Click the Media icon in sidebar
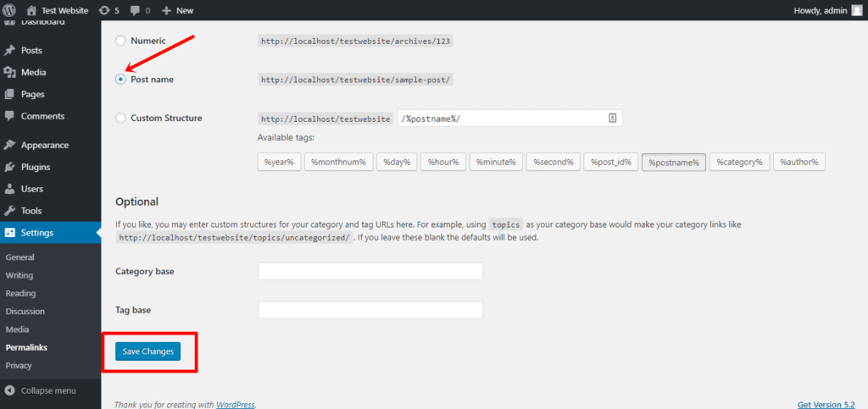868x409 pixels. pos(9,73)
